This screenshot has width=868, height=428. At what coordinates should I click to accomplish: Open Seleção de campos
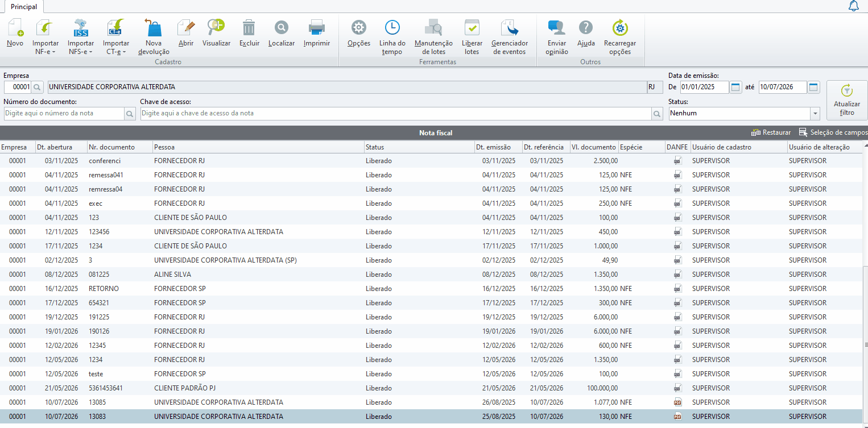click(x=833, y=132)
